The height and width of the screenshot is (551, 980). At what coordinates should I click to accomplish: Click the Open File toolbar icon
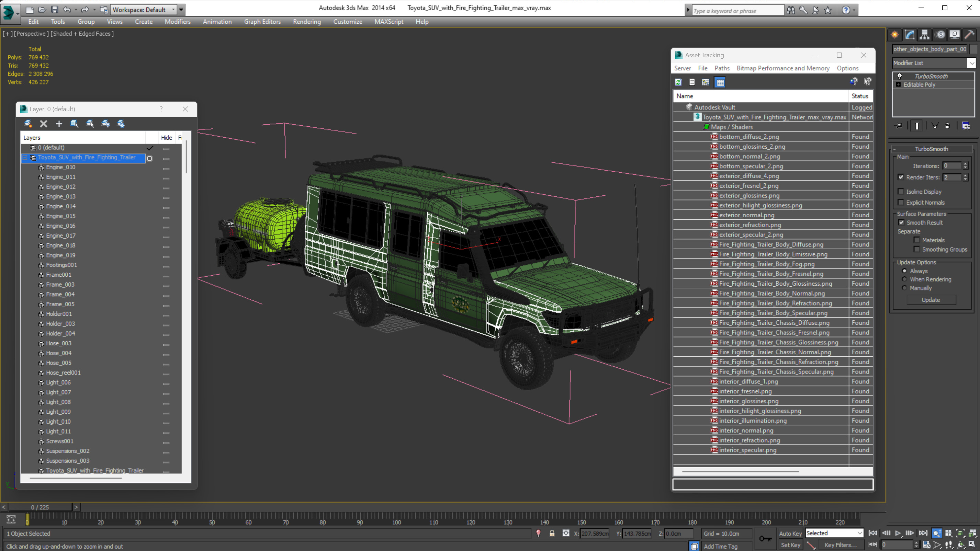tap(42, 10)
